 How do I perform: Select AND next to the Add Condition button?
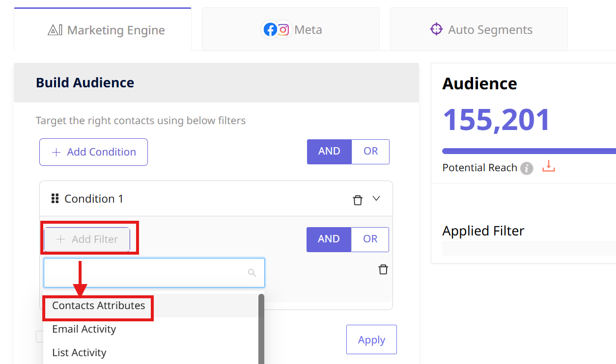click(329, 152)
